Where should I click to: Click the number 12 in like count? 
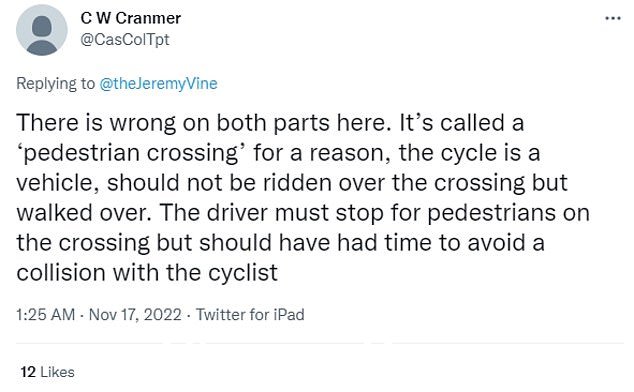(x=28, y=372)
